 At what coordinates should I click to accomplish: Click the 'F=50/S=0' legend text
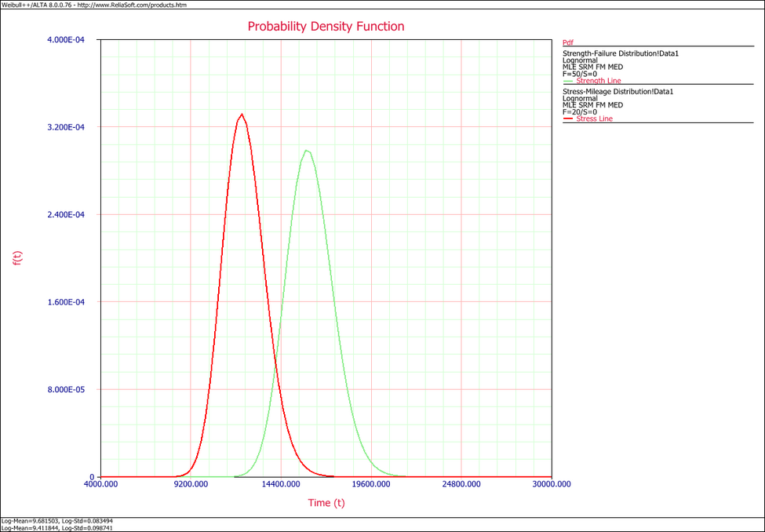pyautogui.click(x=580, y=74)
